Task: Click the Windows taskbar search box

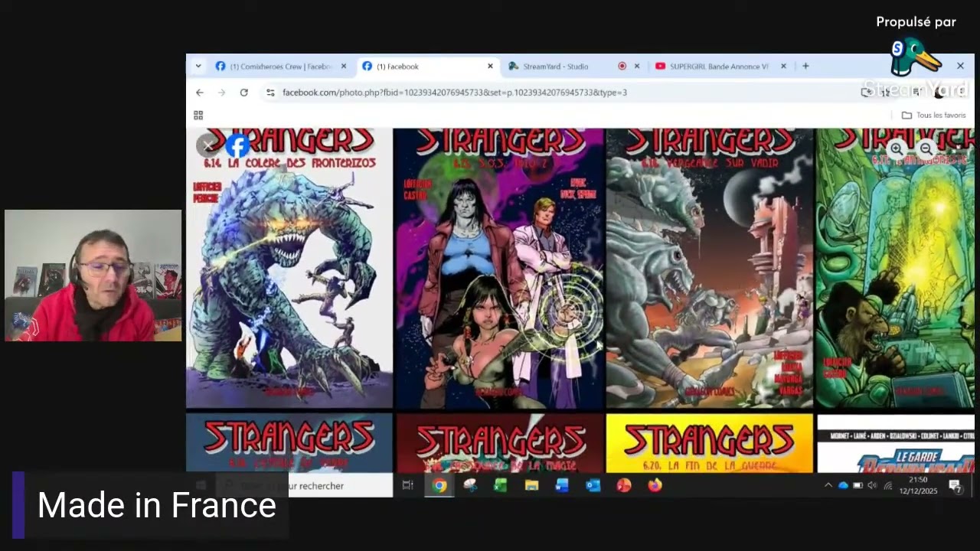Action: click(304, 485)
